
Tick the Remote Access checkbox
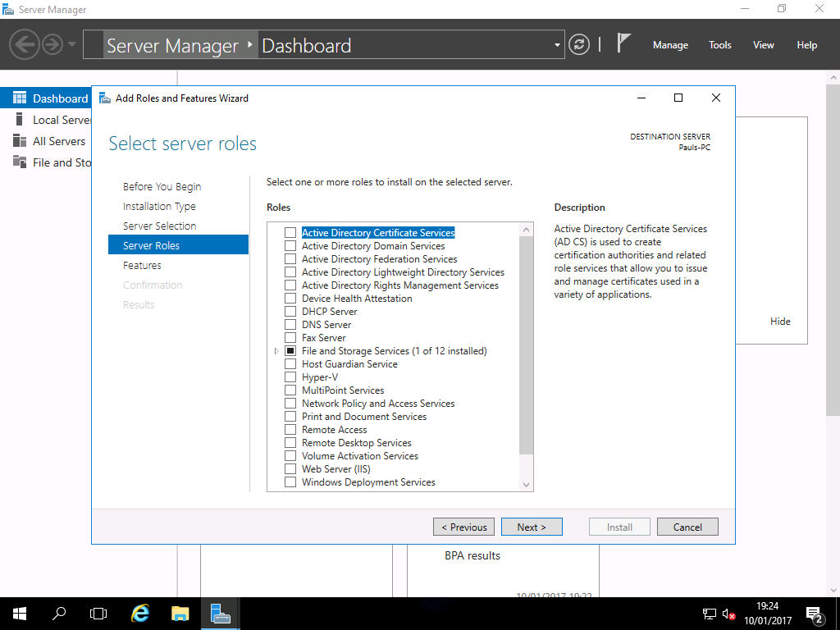pos(290,430)
